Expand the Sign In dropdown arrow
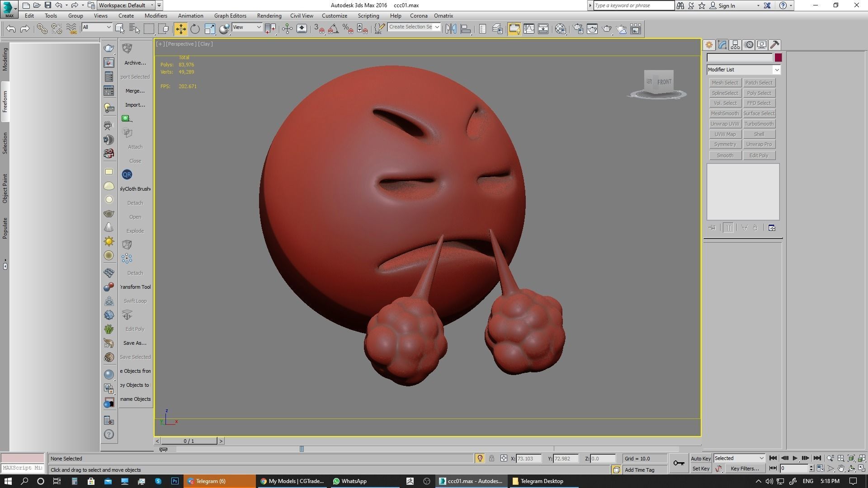Viewport: 868px width, 488px height. (x=758, y=6)
